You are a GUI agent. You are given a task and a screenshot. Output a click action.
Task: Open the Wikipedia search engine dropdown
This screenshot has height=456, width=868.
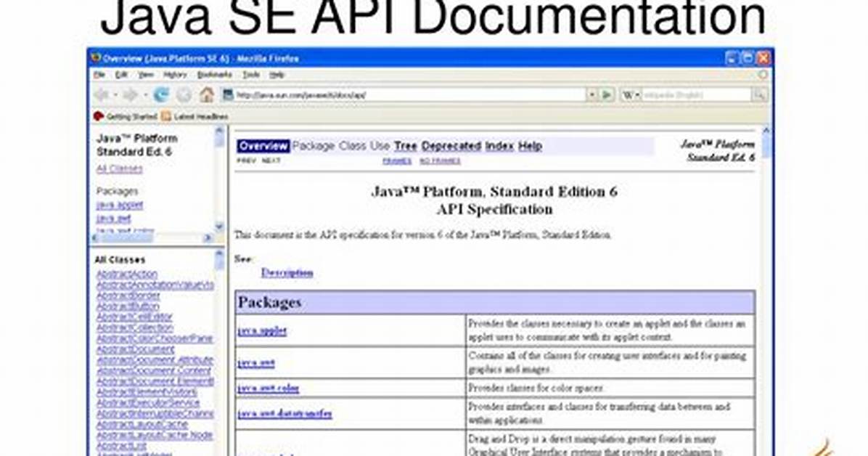[x=631, y=94]
